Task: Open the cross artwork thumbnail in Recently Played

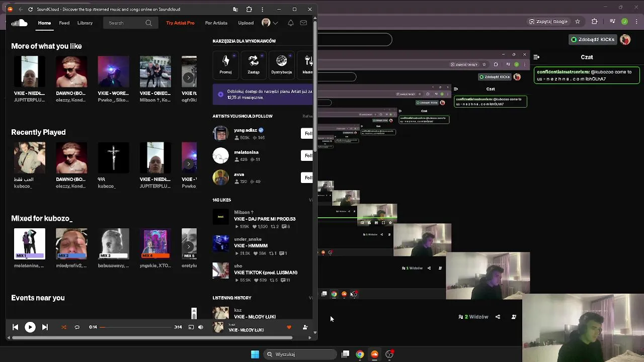Action: [x=113, y=158]
